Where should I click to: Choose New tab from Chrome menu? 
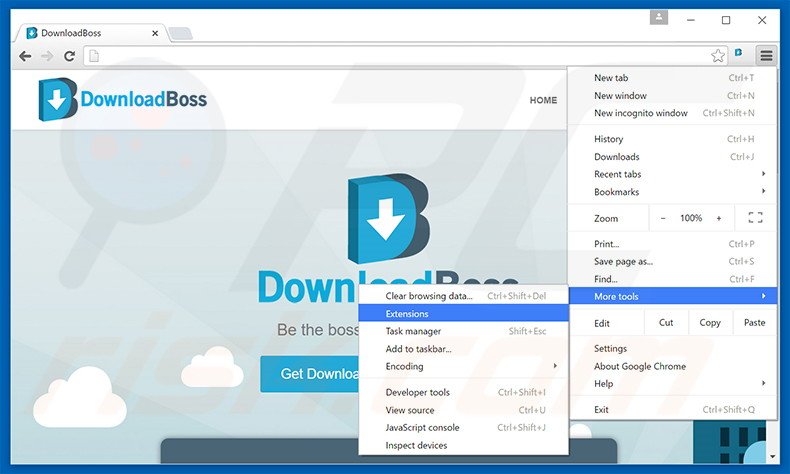(673, 78)
